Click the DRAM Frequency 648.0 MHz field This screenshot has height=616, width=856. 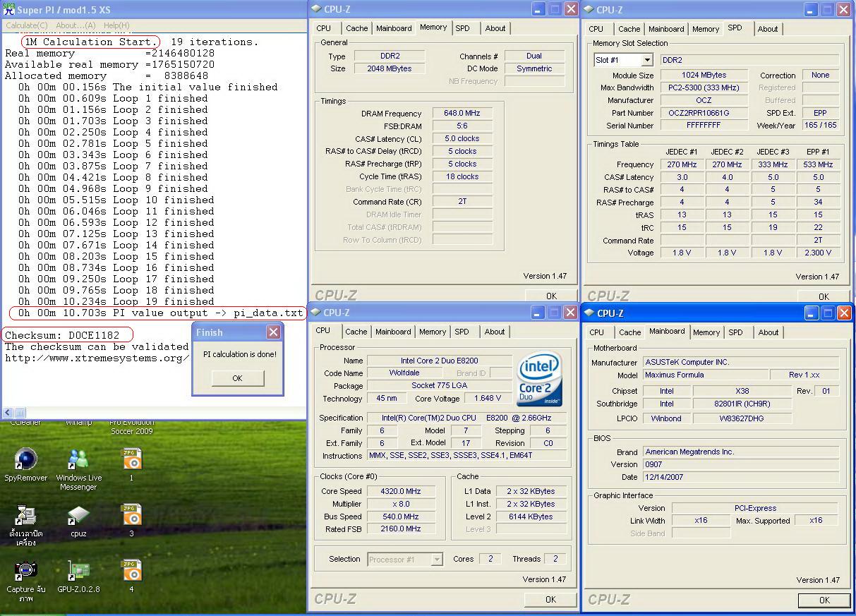pyautogui.click(x=462, y=114)
